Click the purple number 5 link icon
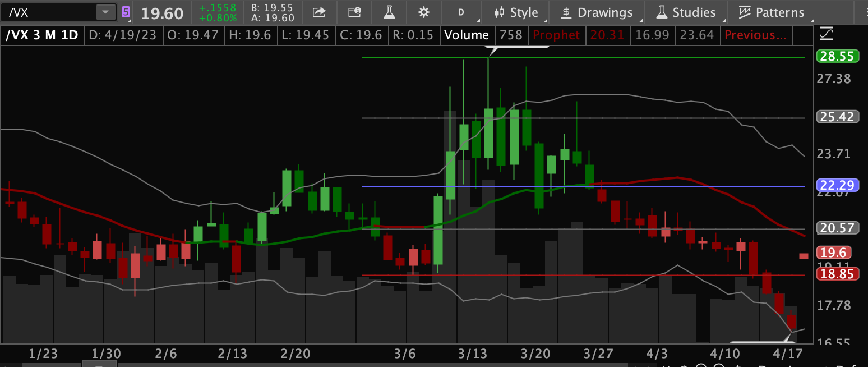The image size is (868, 367). [x=127, y=12]
